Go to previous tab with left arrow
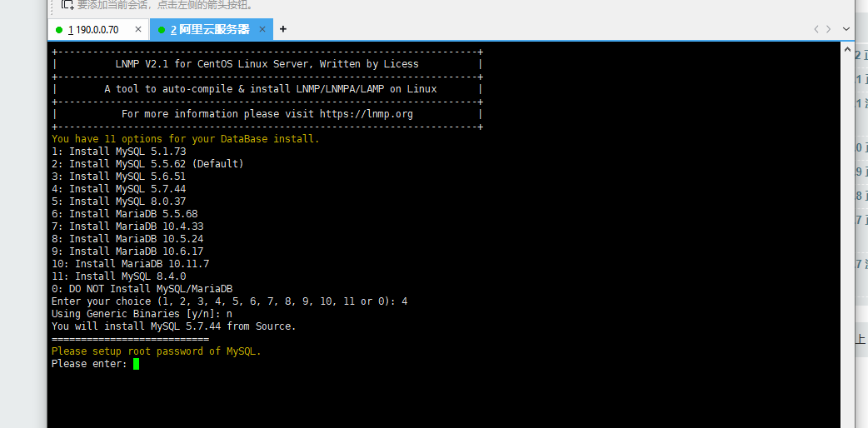Screen dimensions: 868x428 (816, 29)
